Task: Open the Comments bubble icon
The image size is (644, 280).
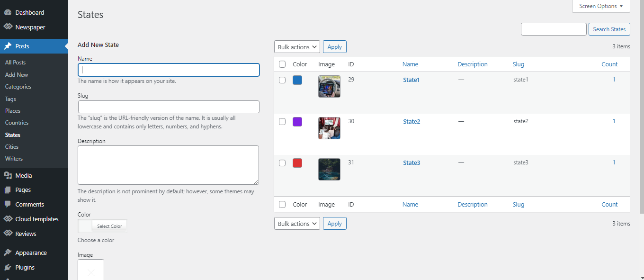Action: click(8, 204)
